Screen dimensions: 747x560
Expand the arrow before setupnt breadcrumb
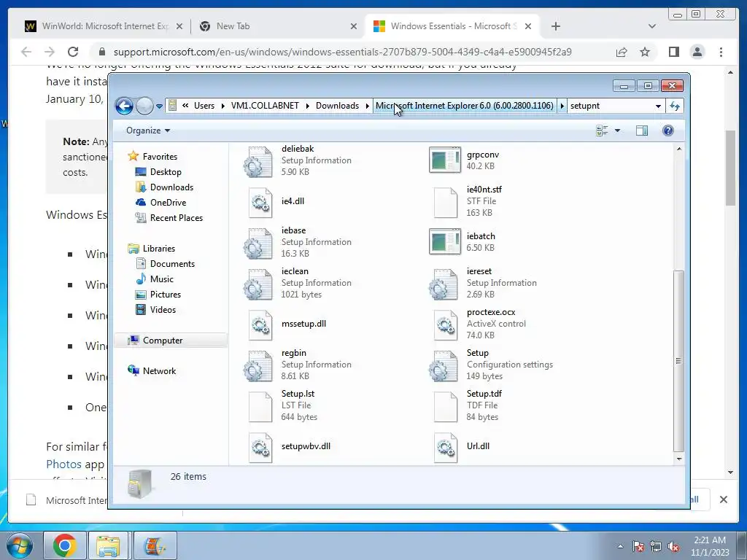(562, 106)
